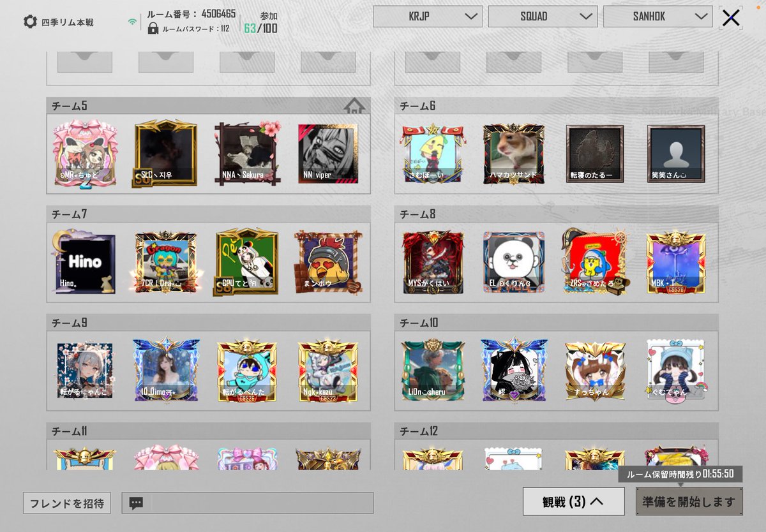Select player 転寝のたるー avatar
Viewport: 766px width, 532px height.
(x=595, y=154)
